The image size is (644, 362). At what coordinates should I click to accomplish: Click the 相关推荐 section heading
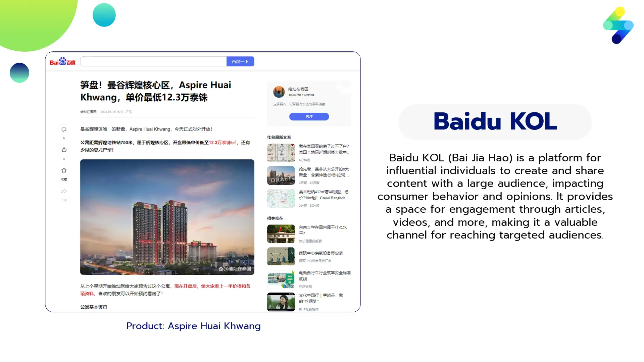point(275,218)
